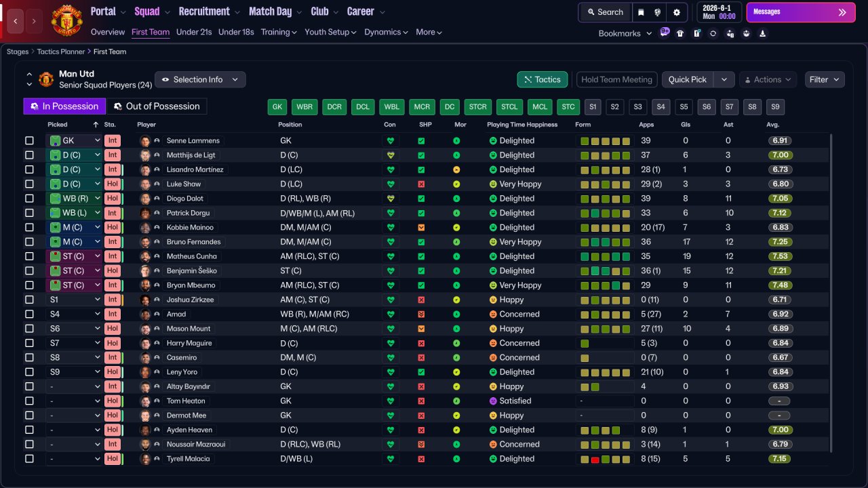Open the Match Day menu
The height and width of the screenshot is (488, 868).
point(275,12)
